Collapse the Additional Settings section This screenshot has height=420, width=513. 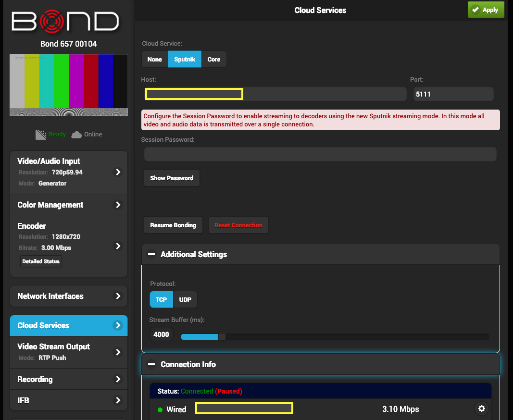[151, 254]
